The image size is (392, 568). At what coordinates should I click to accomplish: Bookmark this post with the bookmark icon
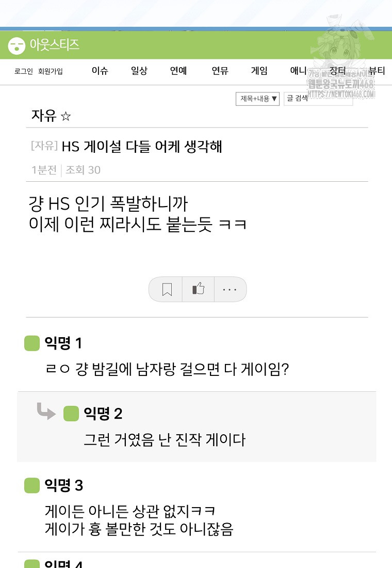click(x=167, y=290)
